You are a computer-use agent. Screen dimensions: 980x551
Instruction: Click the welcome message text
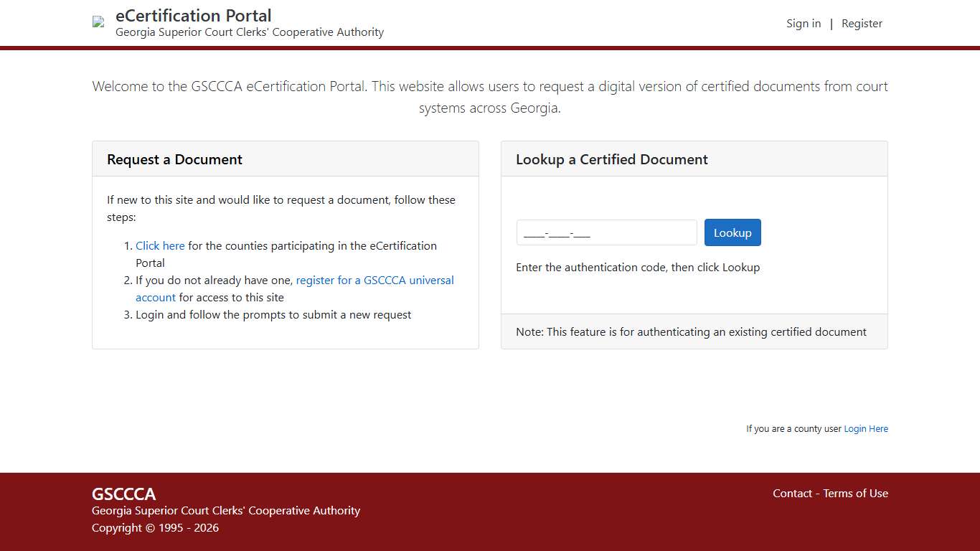coord(490,96)
